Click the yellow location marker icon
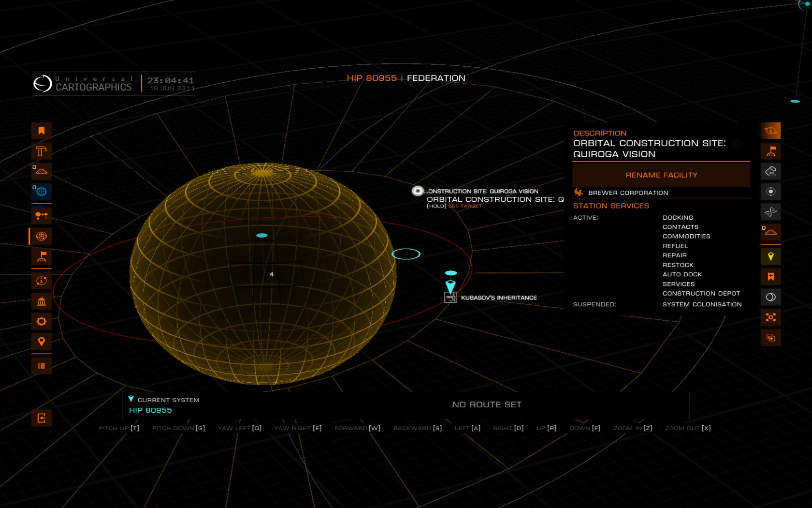Viewport: 812px width, 508px height. (x=771, y=256)
